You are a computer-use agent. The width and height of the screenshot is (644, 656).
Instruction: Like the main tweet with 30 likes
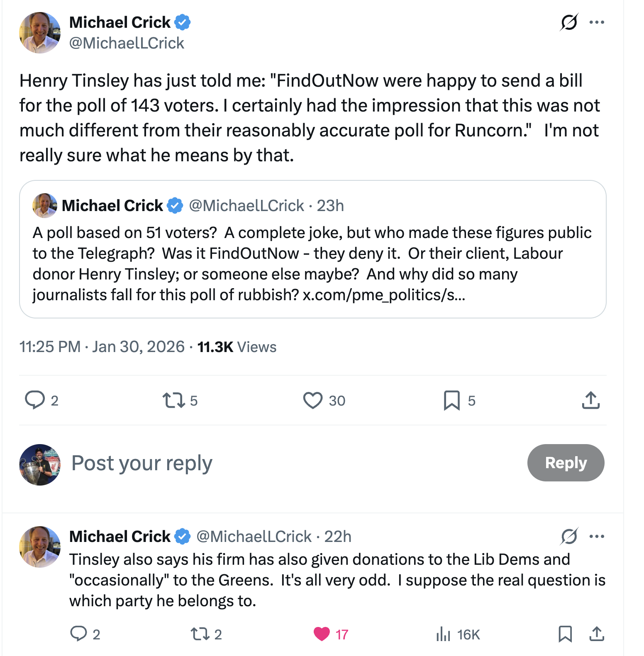coord(313,400)
